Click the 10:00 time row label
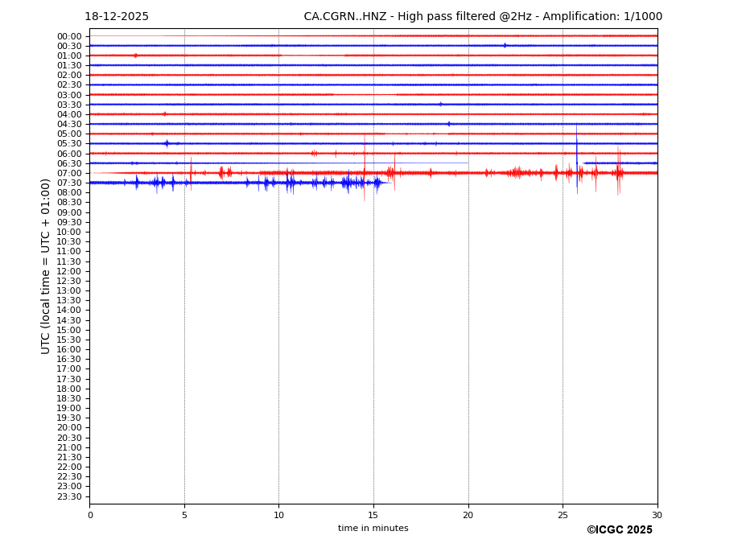This screenshot has height=560, width=746. 69,232
